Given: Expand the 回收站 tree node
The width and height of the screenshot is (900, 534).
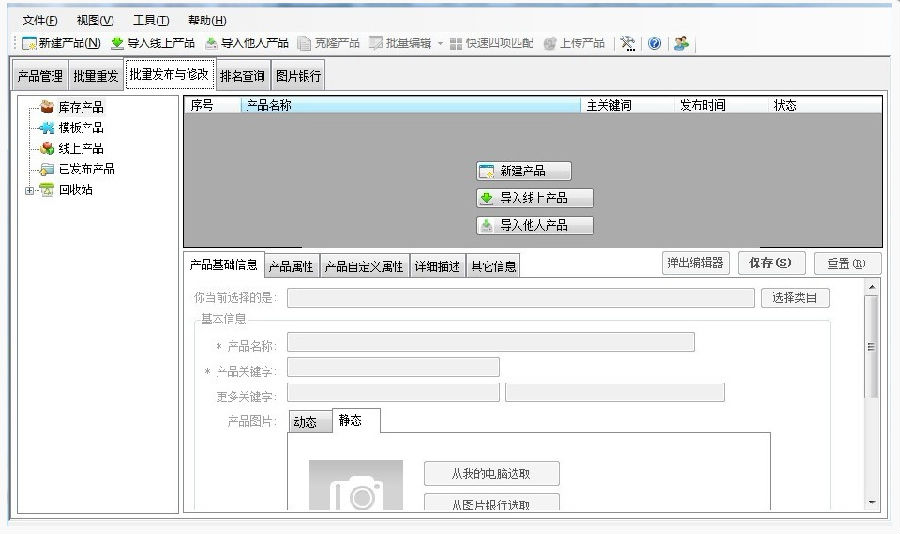Looking at the screenshot, I should pyautogui.click(x=29, y=190).
